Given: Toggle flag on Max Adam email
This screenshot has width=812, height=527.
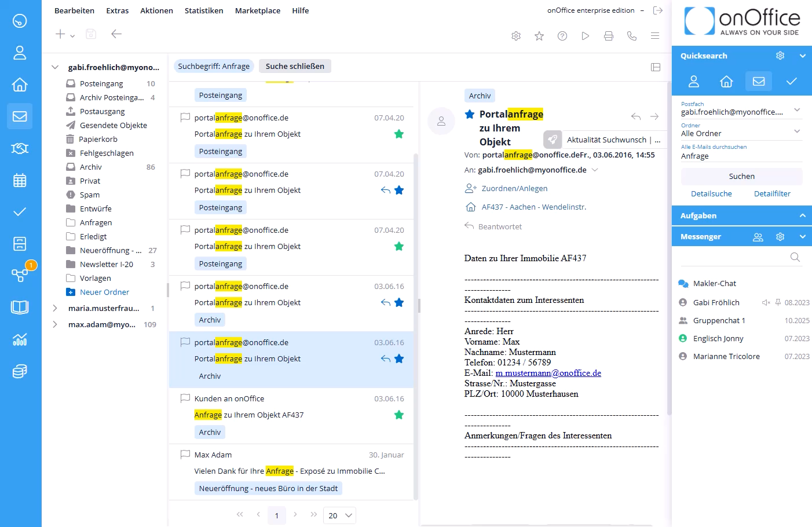Looking at the screenshot, I should pyautogui.click(x=185, y=454).
